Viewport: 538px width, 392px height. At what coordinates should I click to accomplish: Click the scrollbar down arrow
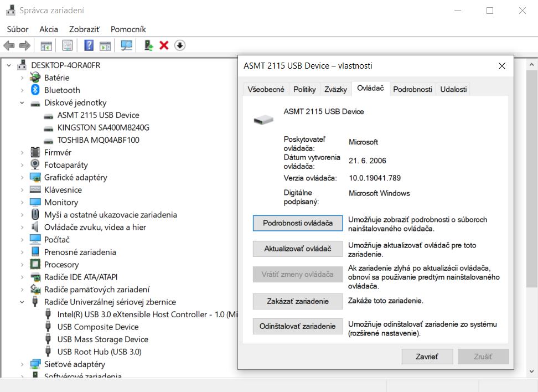point(531,371)
